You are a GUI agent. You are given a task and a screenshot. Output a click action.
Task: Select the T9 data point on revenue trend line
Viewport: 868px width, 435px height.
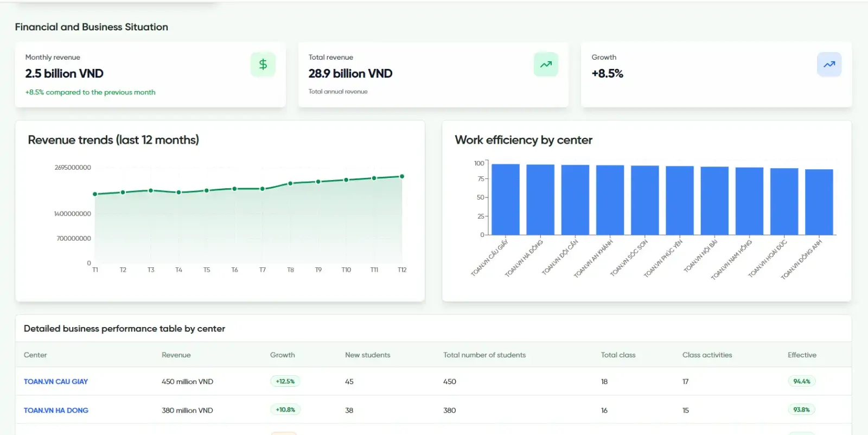tap(318, 182)
